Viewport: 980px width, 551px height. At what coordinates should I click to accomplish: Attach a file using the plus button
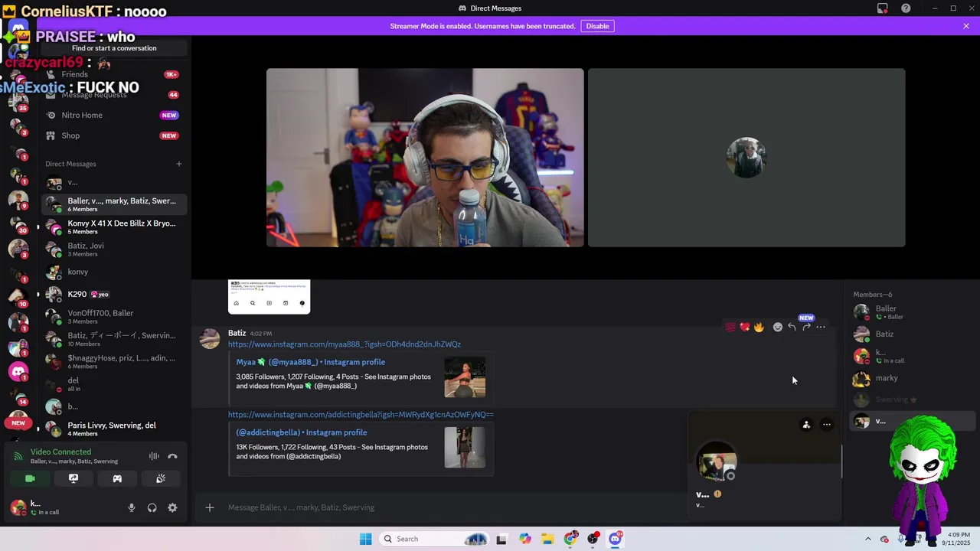(210, 507)
